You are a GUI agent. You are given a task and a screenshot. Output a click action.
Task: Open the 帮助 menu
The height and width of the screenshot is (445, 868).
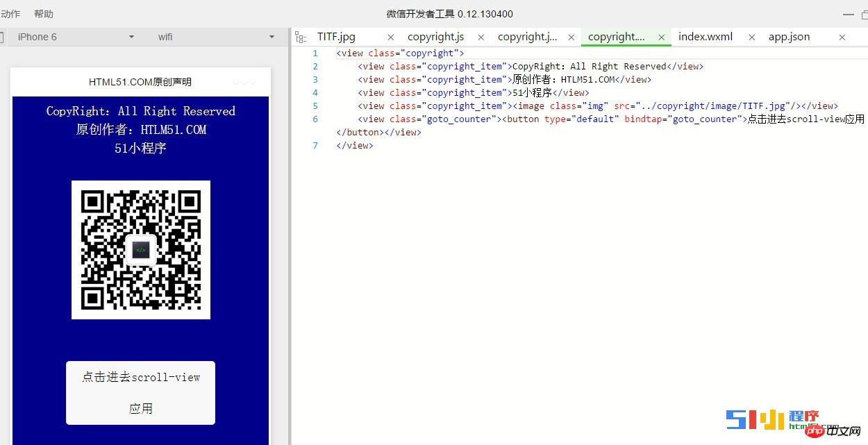pyautogui.click(x=43, y=13)
